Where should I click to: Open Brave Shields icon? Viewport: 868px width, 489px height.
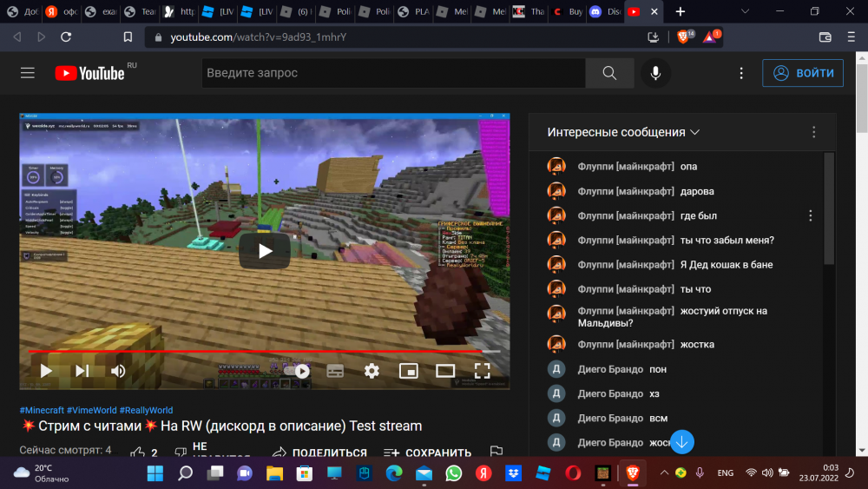(684, 36)
